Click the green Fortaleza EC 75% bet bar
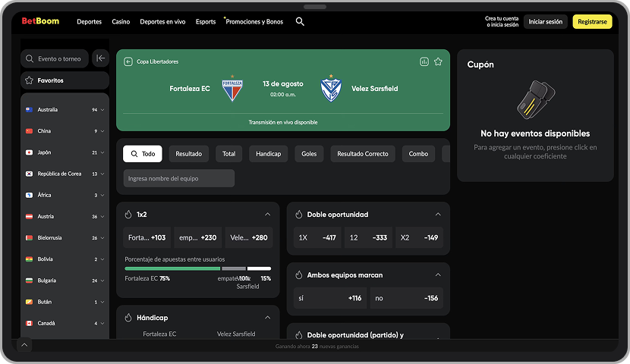 172,268
